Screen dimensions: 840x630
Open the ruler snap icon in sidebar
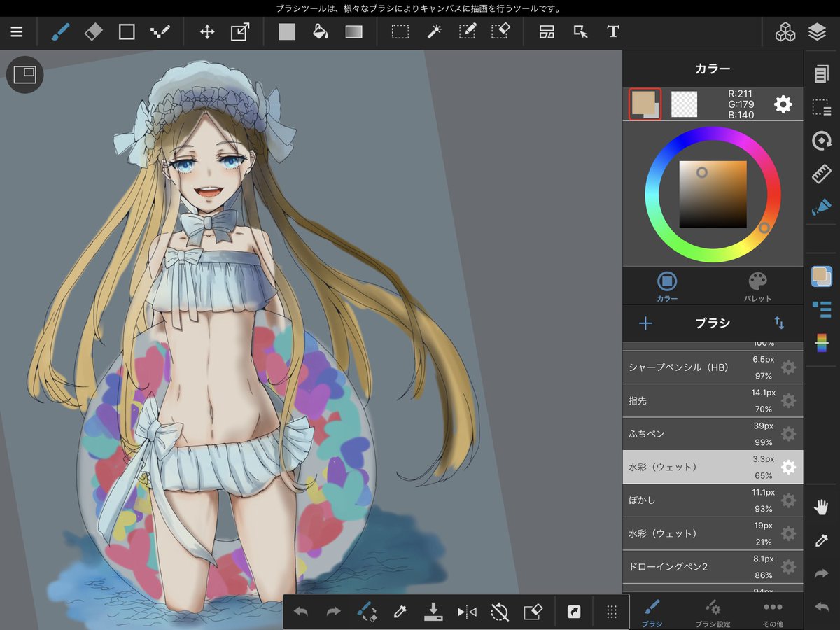tap(822, 174)
